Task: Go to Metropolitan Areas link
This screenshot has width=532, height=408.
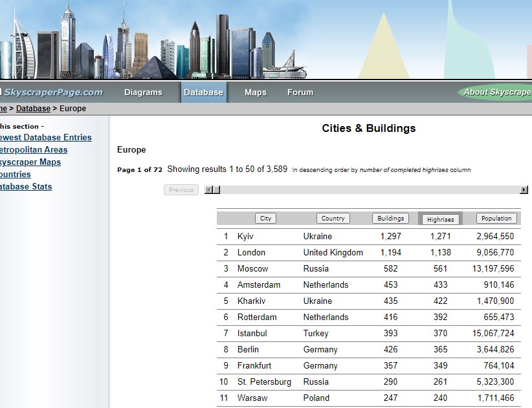Action: click(x=35, y=150)
